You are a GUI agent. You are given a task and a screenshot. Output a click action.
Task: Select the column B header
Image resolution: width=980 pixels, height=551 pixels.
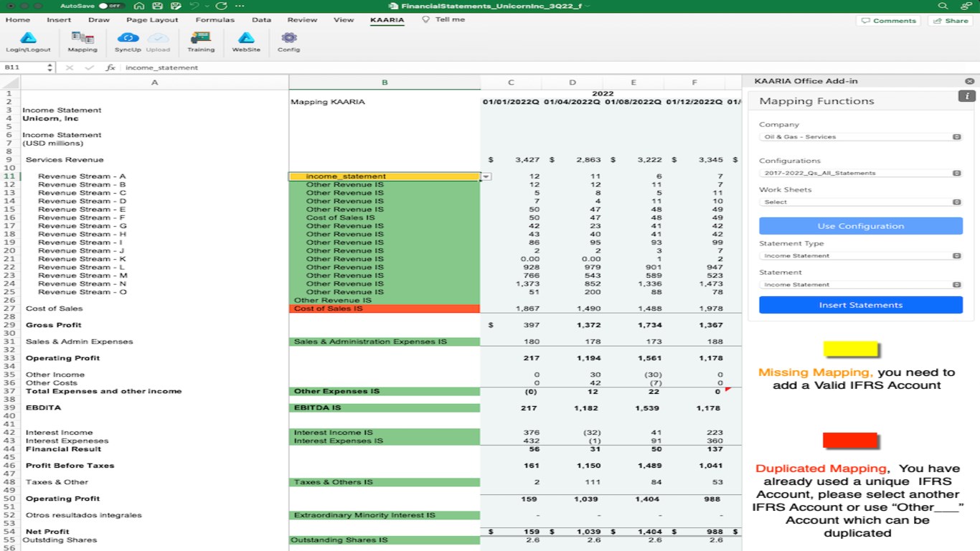click(x=385, y=83)
